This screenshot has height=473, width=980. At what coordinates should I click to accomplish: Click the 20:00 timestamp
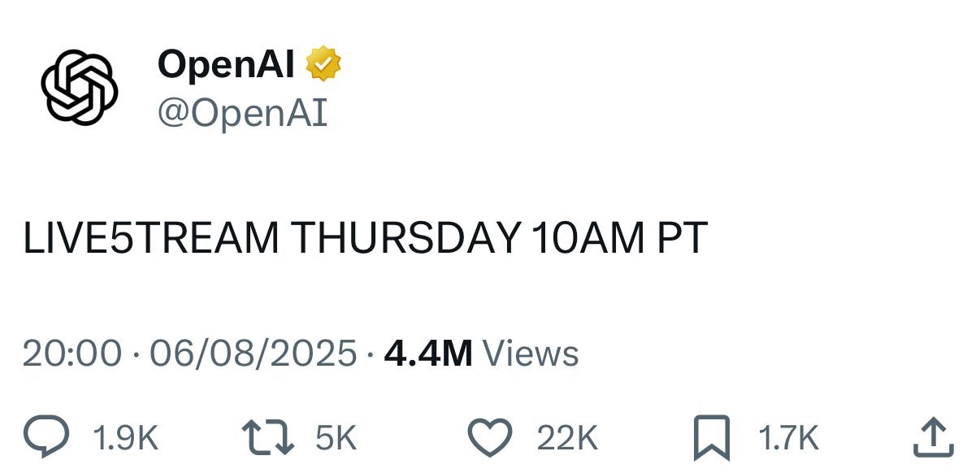[72, 354]
